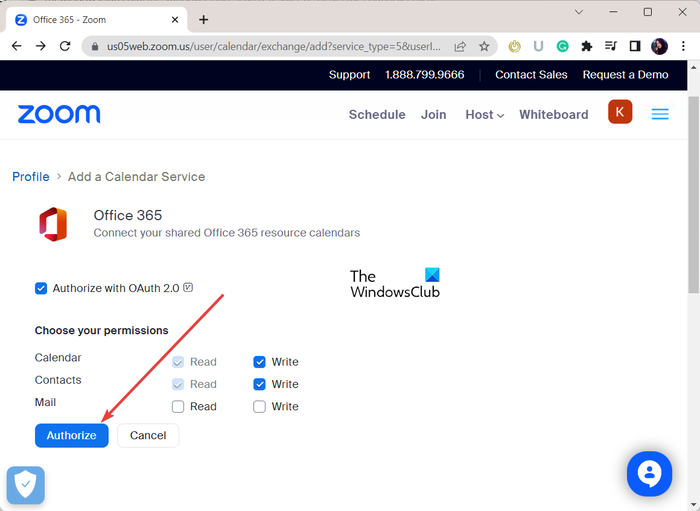The width and height of the screenshot is (700, 511).
Task: Click the 'Mail' permission label
Action: click(x=45, y=403)
